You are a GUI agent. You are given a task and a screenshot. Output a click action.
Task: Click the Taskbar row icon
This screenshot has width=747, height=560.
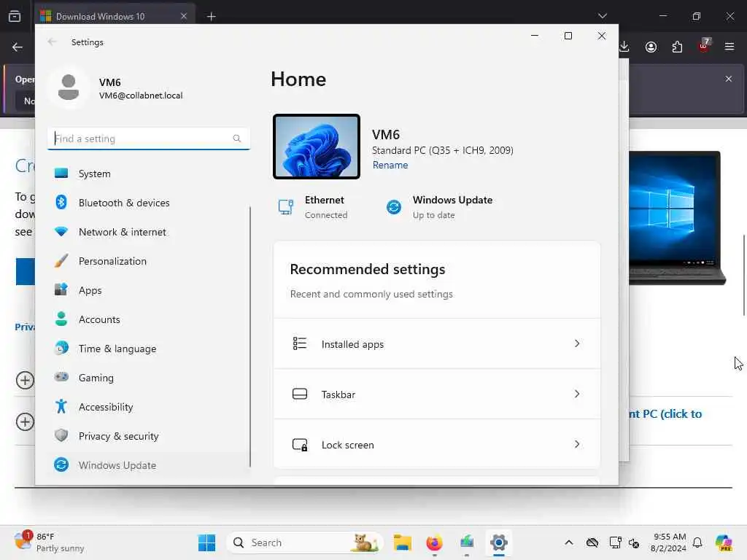tap(300, 394)
